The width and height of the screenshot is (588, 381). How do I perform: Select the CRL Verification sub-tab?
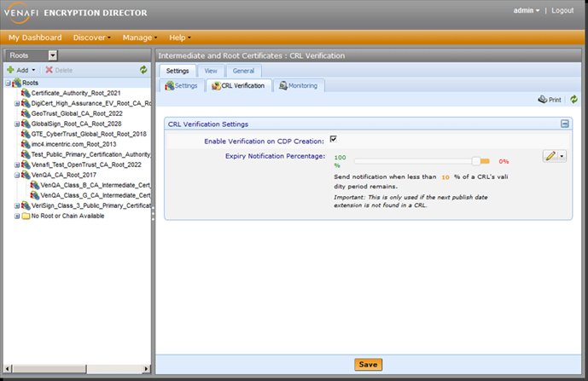point(238,85)
